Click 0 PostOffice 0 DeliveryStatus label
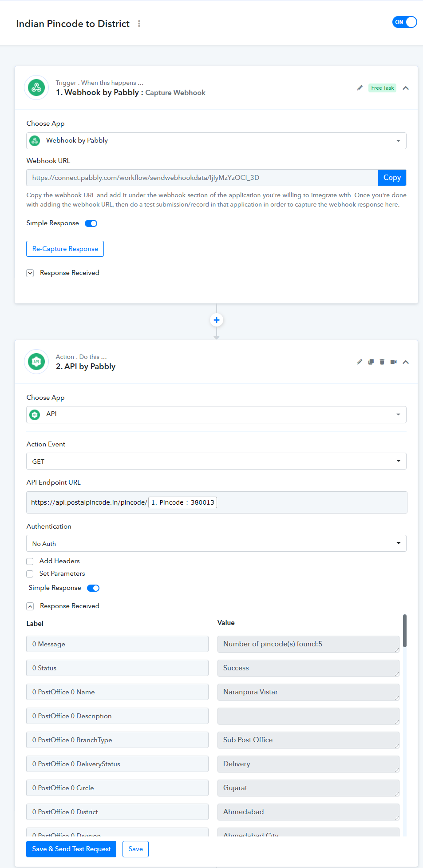This screenshot has width=423, height=868. (x=117, y=764)
